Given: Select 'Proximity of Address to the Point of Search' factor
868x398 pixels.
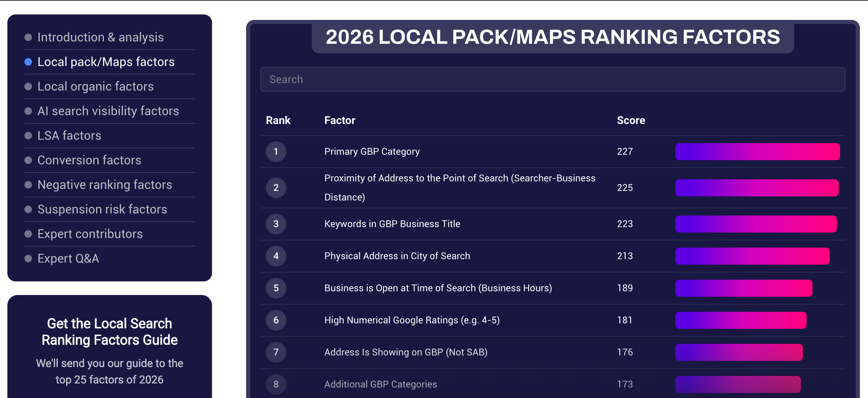Looking at the screenshot, I should [460, 188].
